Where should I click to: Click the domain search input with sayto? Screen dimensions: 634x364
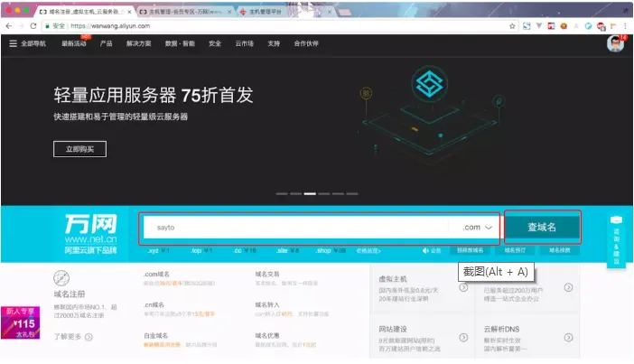tap(295, 228)
